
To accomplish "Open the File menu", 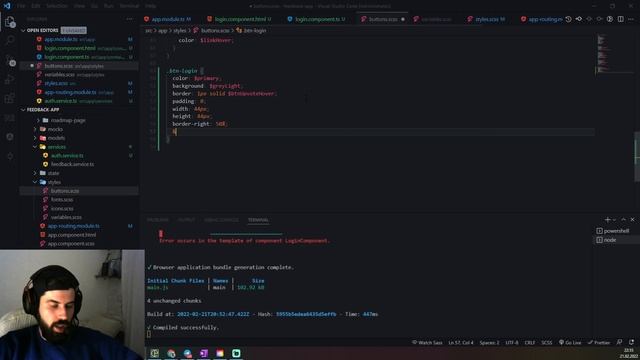I will coord(21,6).
